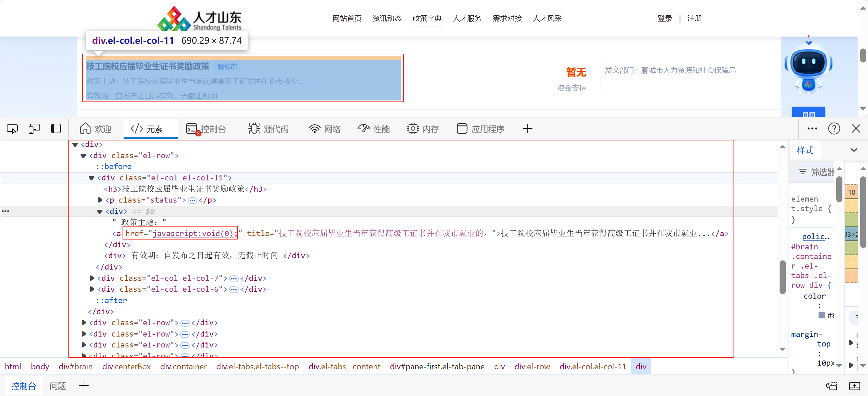Select the element inspection picker tool
The width and height of the screenshot is (868, 396).
12,129
